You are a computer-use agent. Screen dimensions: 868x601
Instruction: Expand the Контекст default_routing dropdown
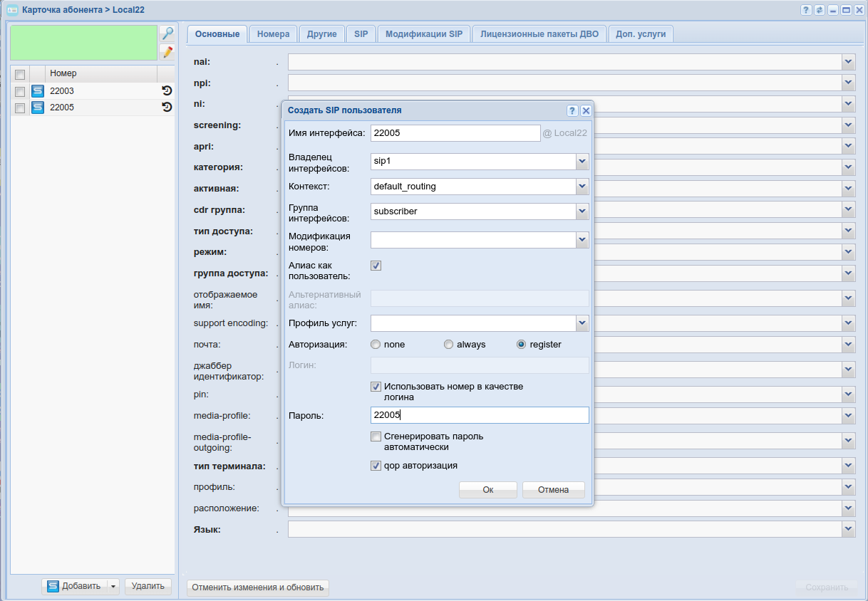click(x=582, y=187)
